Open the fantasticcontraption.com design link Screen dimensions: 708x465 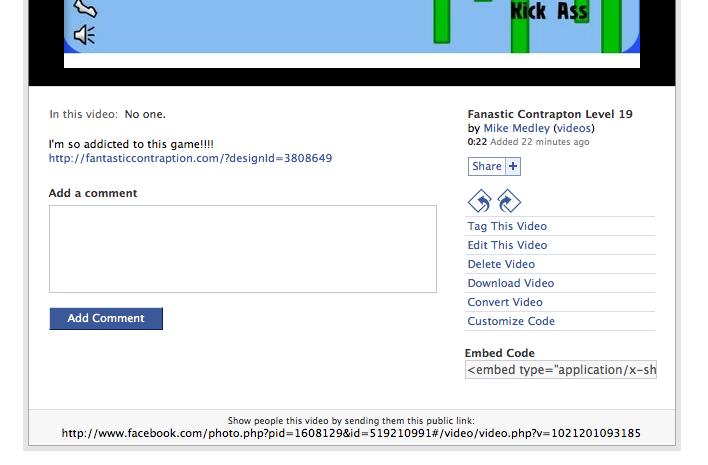(190, 158)
